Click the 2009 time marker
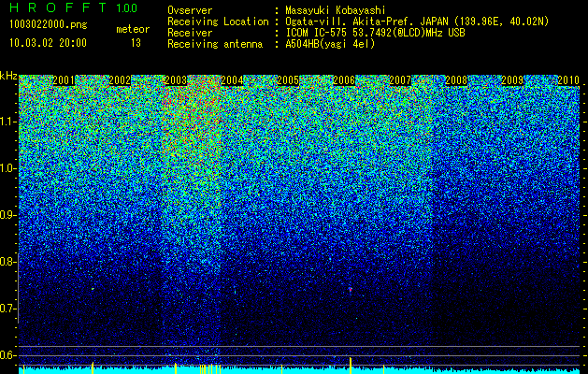This screenshot has height=374, width=588. [512, 80]
